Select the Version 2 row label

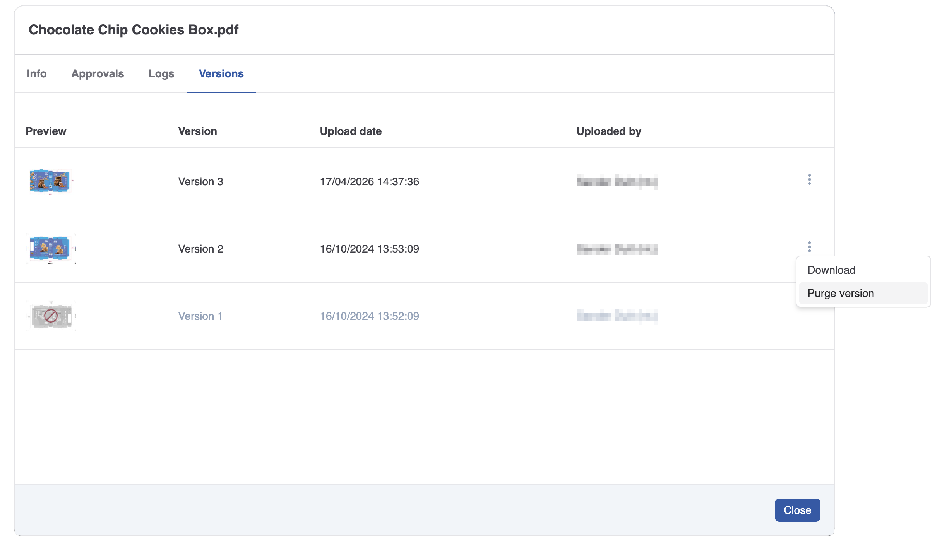200,249
